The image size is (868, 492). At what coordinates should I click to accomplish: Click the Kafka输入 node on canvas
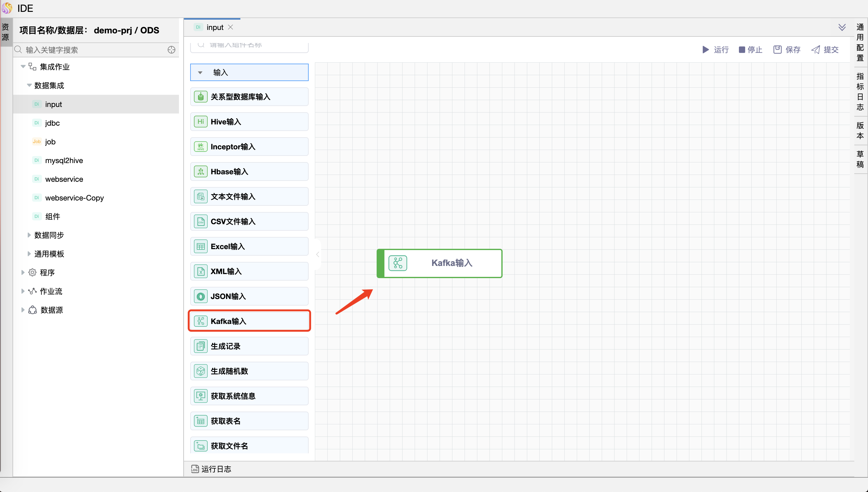point(439,263)
